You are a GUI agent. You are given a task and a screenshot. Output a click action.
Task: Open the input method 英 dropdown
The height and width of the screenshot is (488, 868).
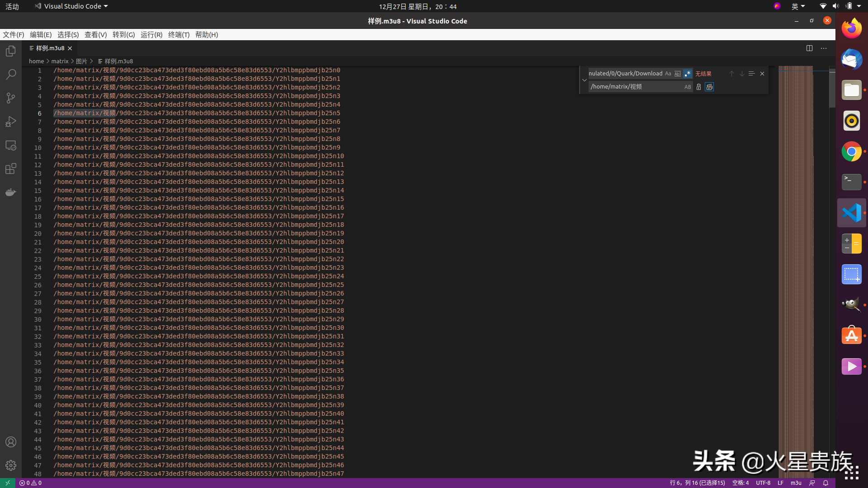pyautogui.click(x=798, y=6)
